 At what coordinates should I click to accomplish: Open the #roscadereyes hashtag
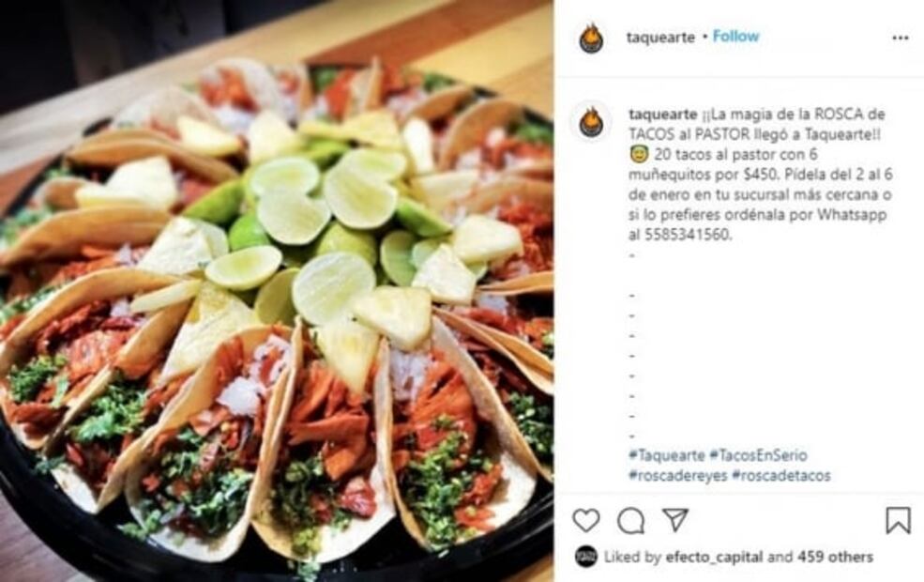coord(677,475)
